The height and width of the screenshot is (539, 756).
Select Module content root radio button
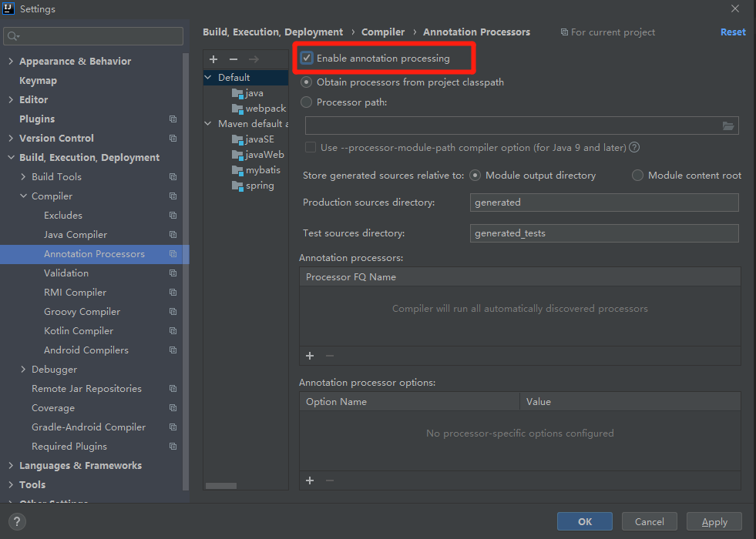click(x=637, y=176)
